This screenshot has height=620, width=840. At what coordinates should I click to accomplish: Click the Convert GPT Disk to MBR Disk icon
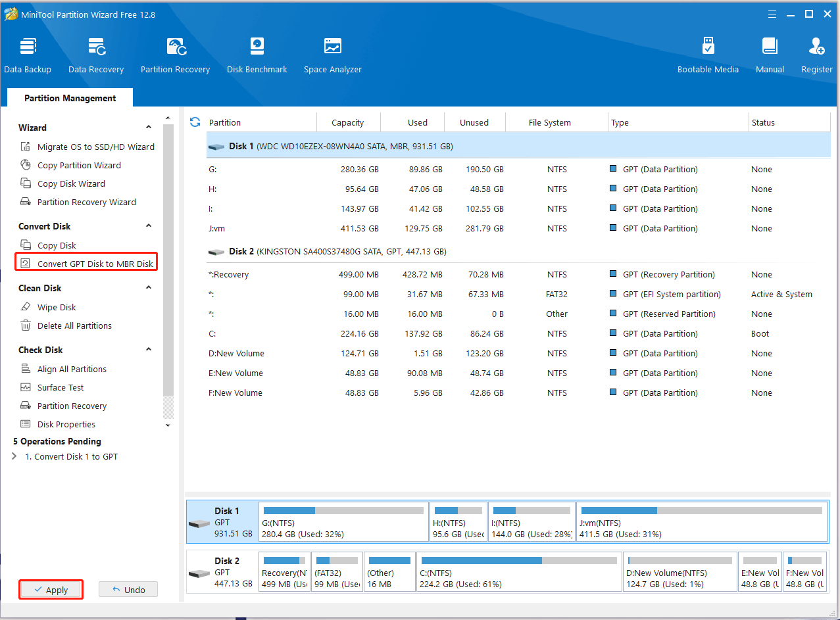[26, 264]
